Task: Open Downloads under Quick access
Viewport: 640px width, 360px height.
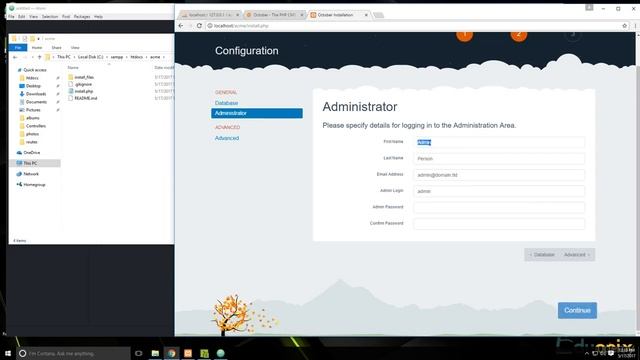Action: pos(36,94)
